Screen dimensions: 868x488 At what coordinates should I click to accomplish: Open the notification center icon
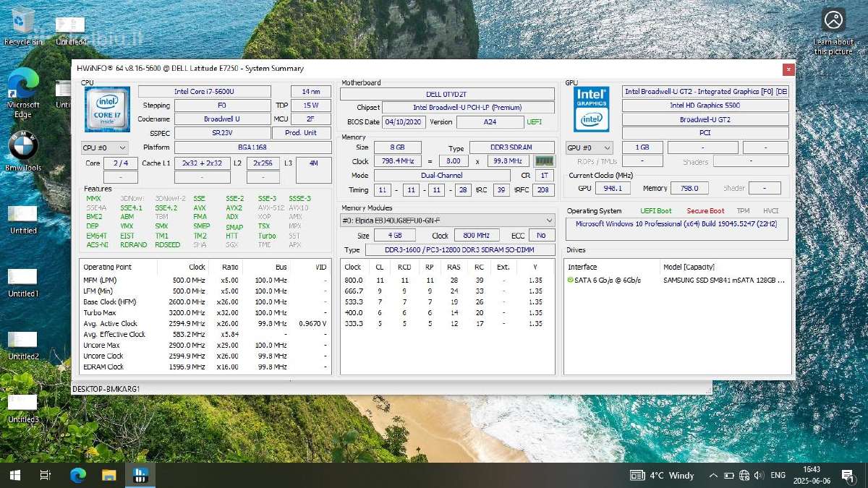click(x=848, y=475)
